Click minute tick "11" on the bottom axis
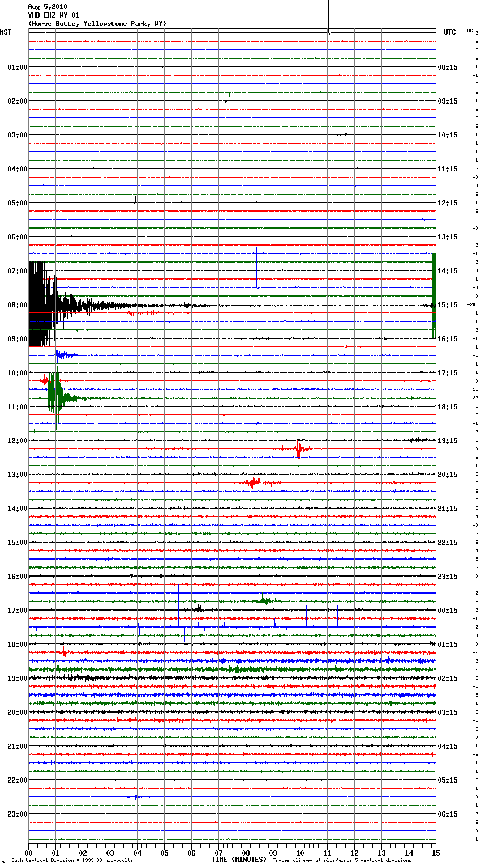 click(x=327, y=853)
